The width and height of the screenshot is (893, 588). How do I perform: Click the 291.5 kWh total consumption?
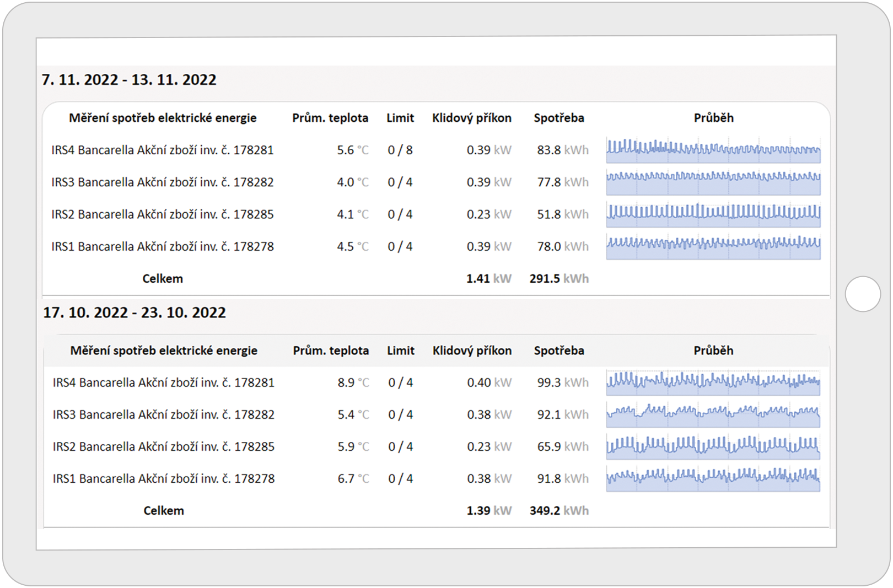click(559, 278)
